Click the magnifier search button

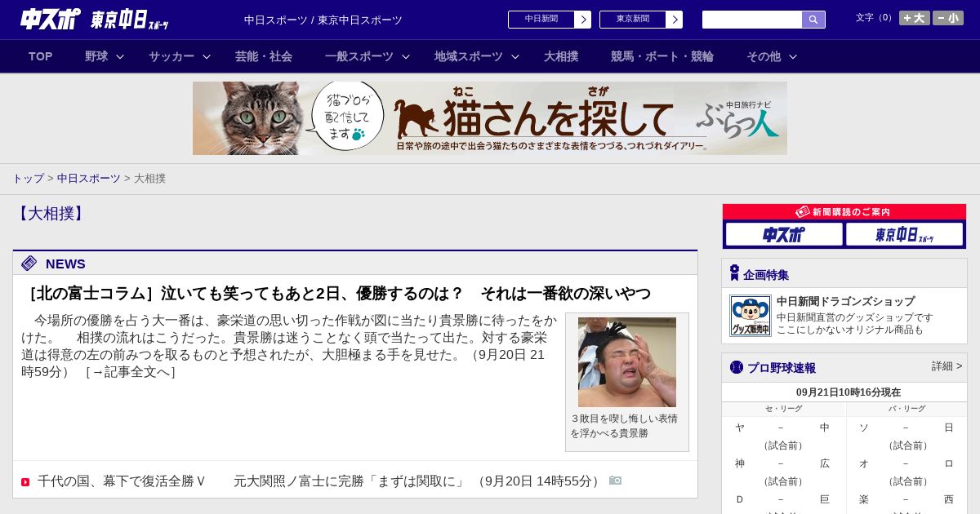[813, 20]
